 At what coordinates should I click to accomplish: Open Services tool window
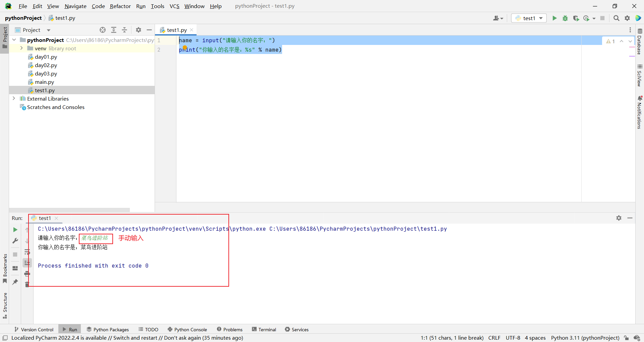[x=297, y=329]
